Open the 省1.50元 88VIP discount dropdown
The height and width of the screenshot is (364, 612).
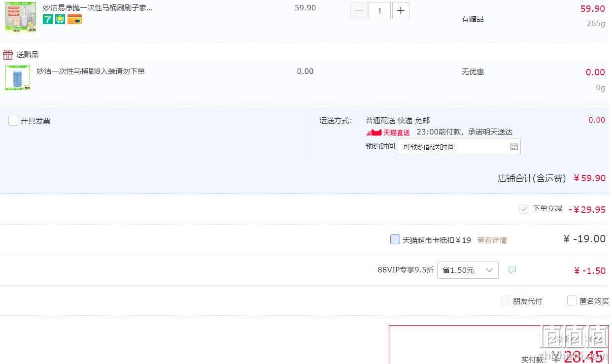468,270
